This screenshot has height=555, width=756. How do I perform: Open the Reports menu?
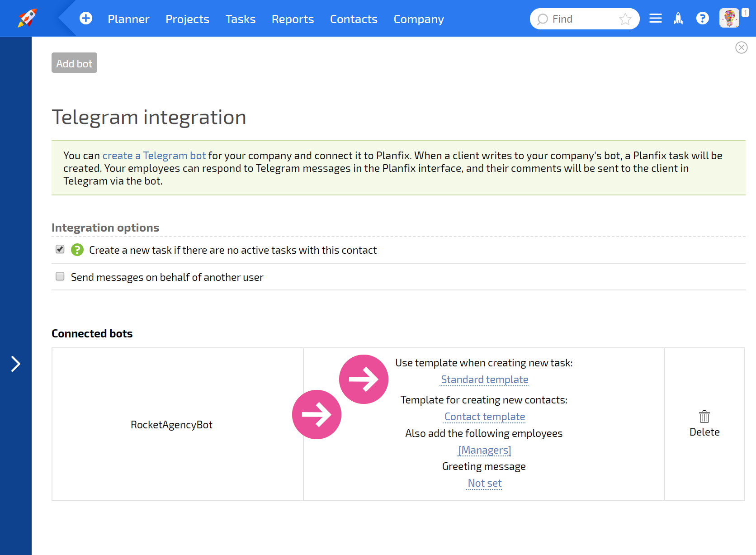point(293,19)
